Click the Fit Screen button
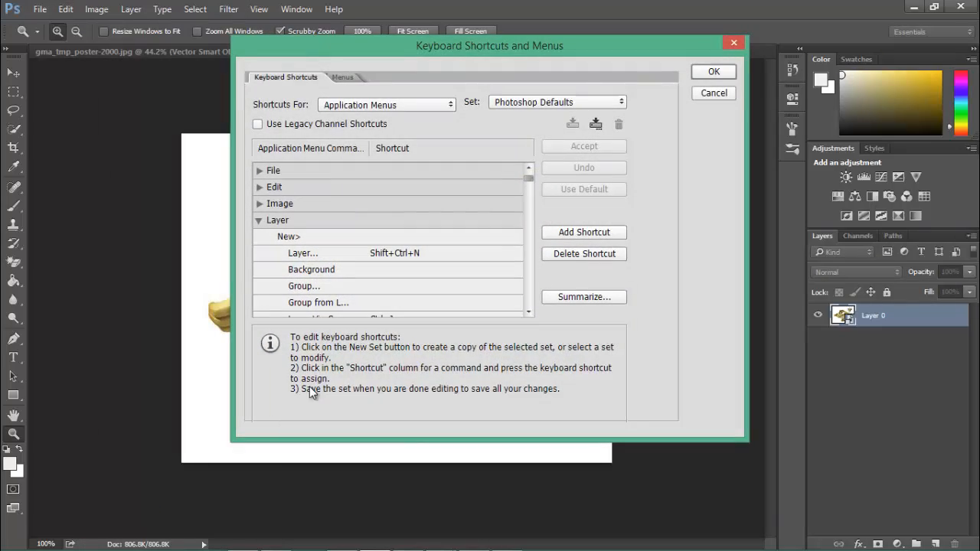This screenshot has height=551, width=980. [413, 31]
